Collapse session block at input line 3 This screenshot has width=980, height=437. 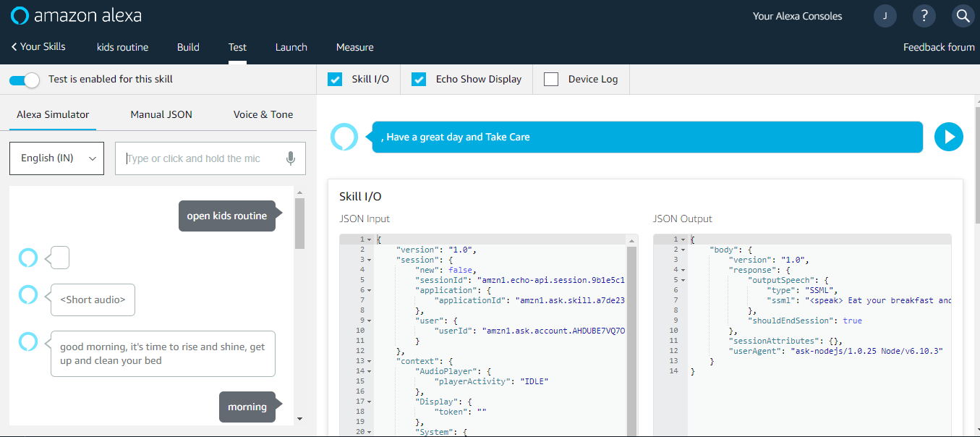pos(370,260)
